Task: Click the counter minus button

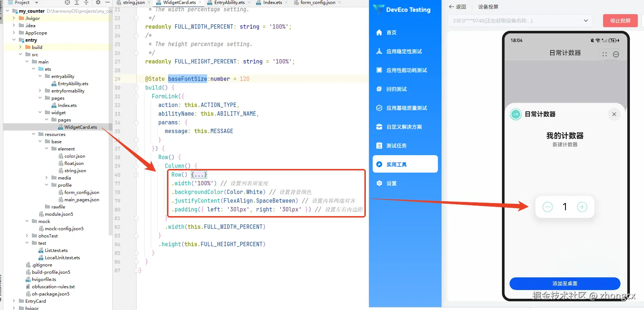Action: point(548,207)
